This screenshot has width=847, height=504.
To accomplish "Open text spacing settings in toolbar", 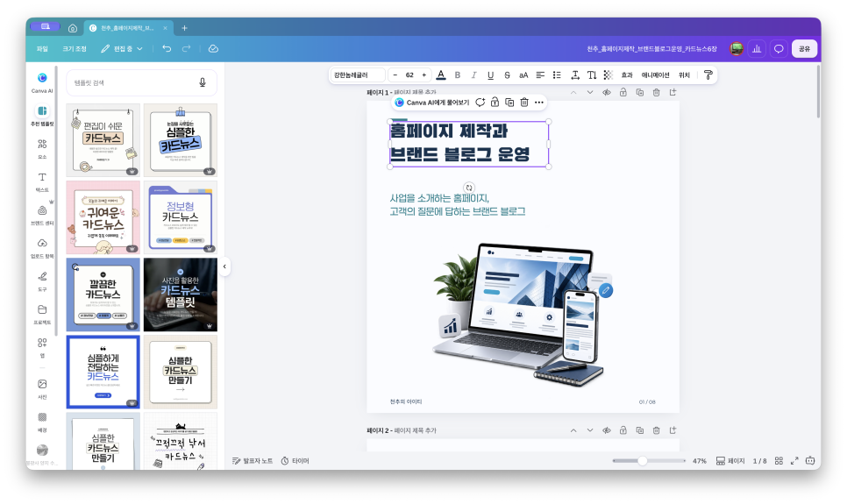I will point(575,75).
